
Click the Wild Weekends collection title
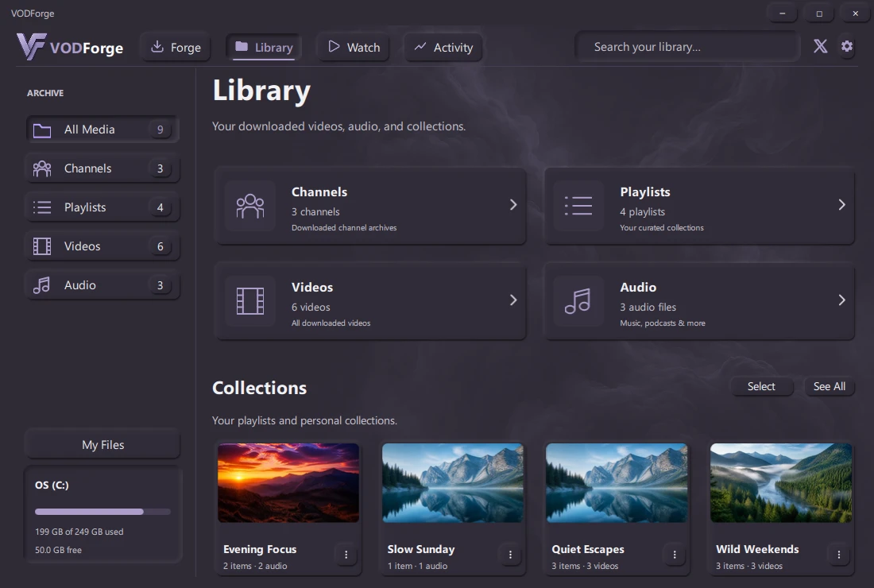click(757, 549)
